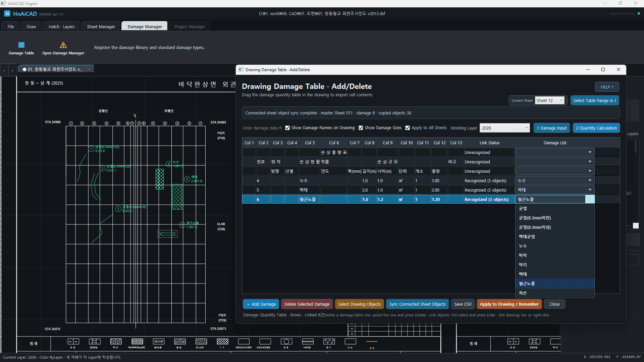Click the HELP ? button
The image size is (644, 362).
pyautogui.click(x=607, y=87)
